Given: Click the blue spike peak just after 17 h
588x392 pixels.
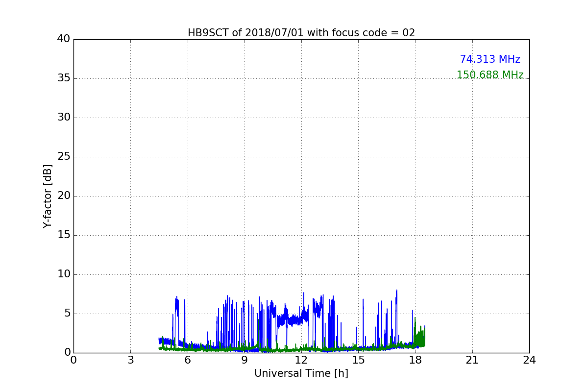Looking at the screenshot, I should pos(396,291).
